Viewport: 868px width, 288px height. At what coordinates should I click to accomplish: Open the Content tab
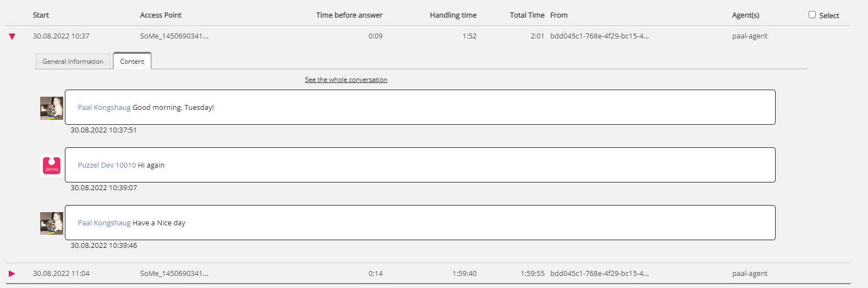click(x=132, y=62)
